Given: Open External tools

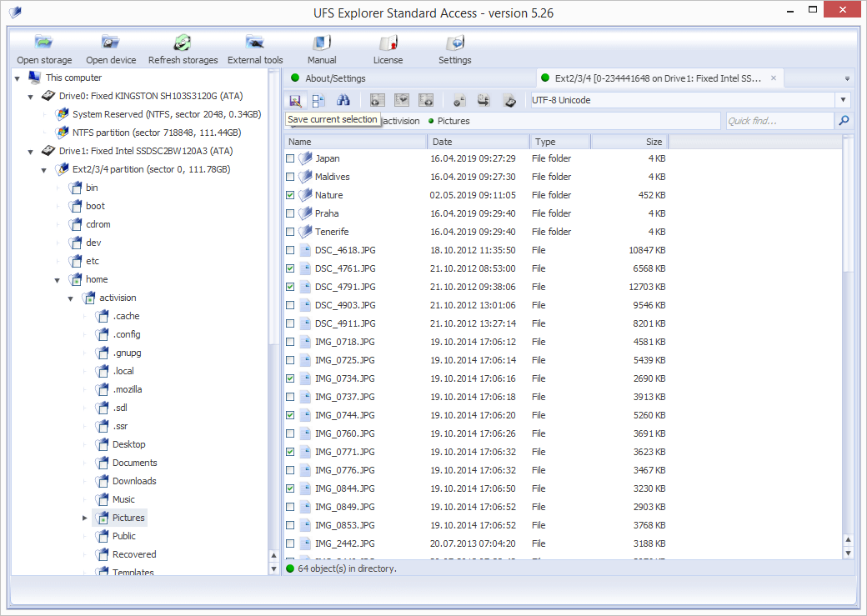Looking at the screenshot, I should [x=255, y=43].
